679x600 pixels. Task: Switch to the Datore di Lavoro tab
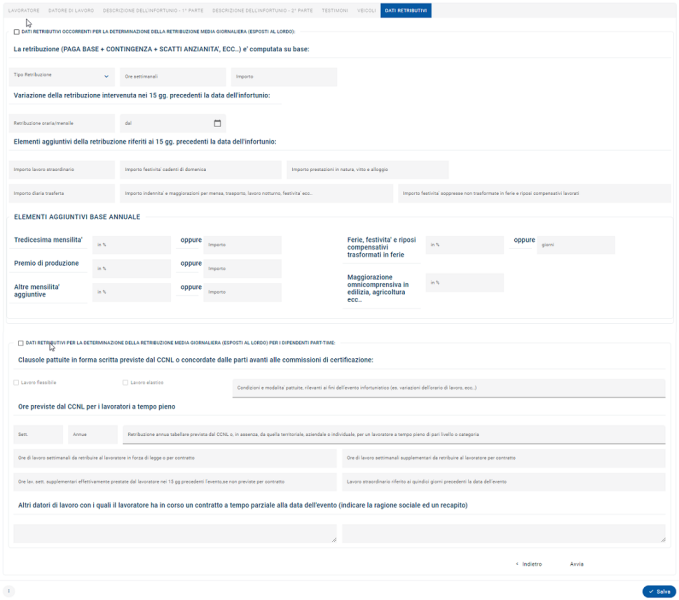click(71, 10)
